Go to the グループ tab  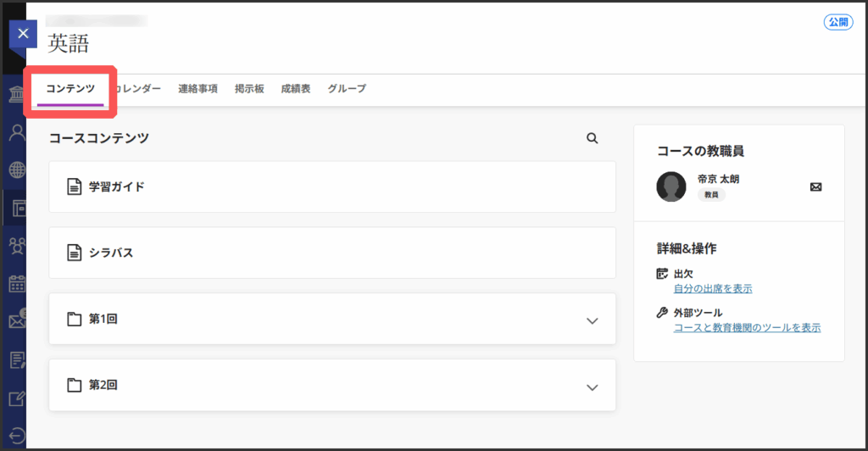coord(347,89)
